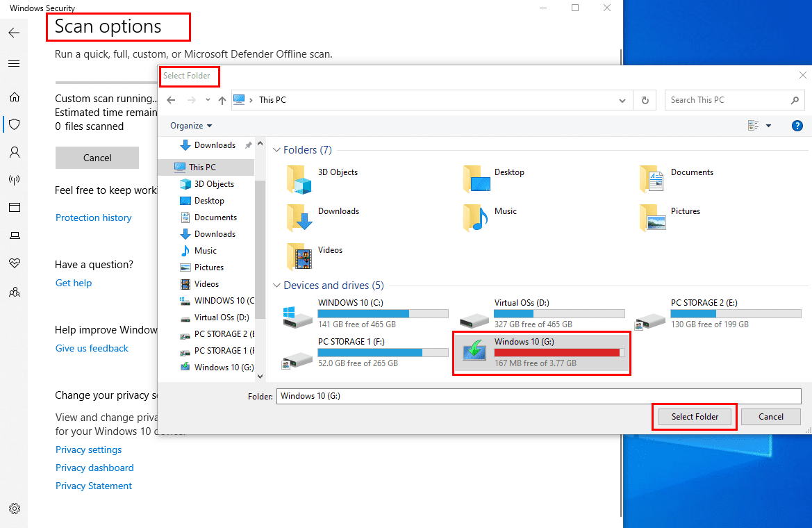Viewport: 812px width, 528px height.
Task: Open App & browser control icon
Action: [x=15, y=207]
